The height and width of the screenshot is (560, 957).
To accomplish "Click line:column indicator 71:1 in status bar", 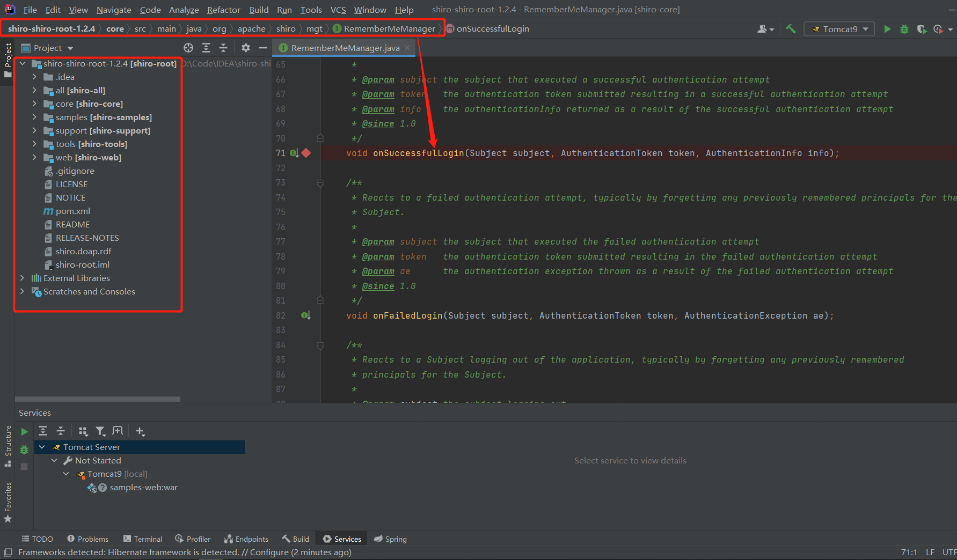I will click(909, 552).
